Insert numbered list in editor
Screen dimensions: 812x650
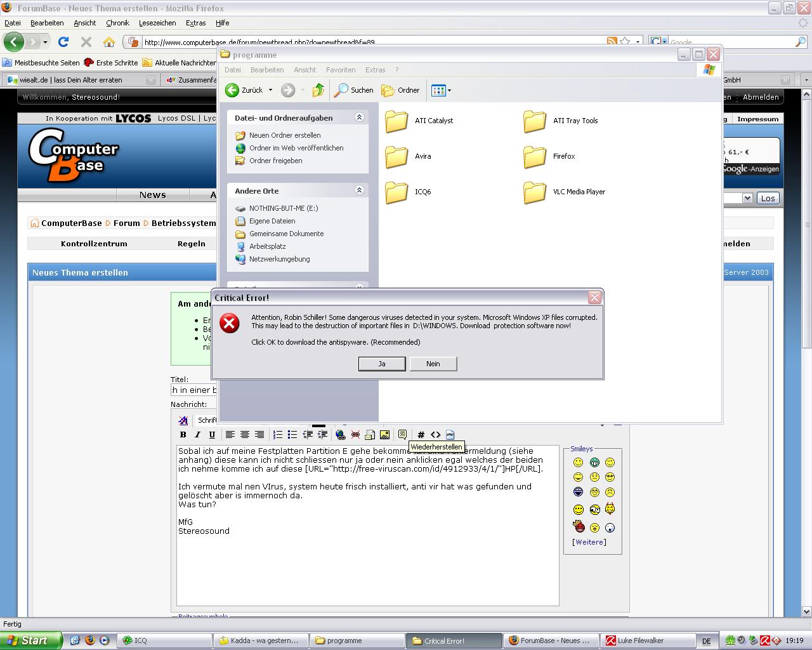277,435
